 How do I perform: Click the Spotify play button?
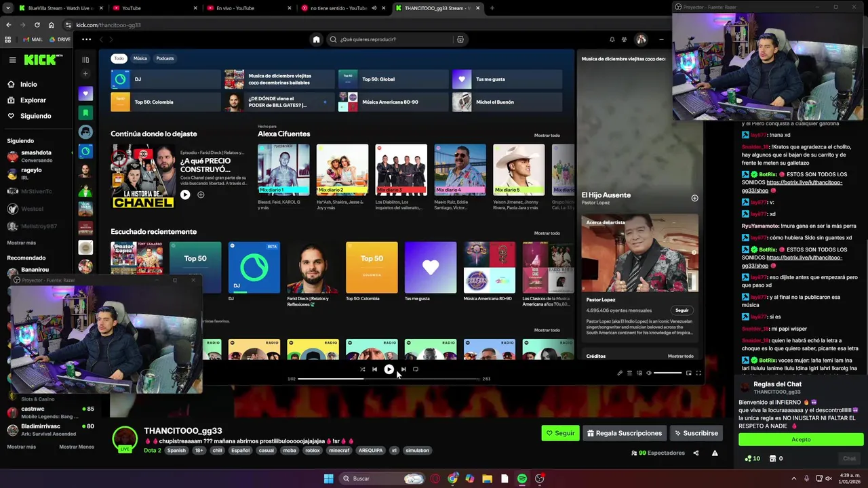tap(389, 369)
